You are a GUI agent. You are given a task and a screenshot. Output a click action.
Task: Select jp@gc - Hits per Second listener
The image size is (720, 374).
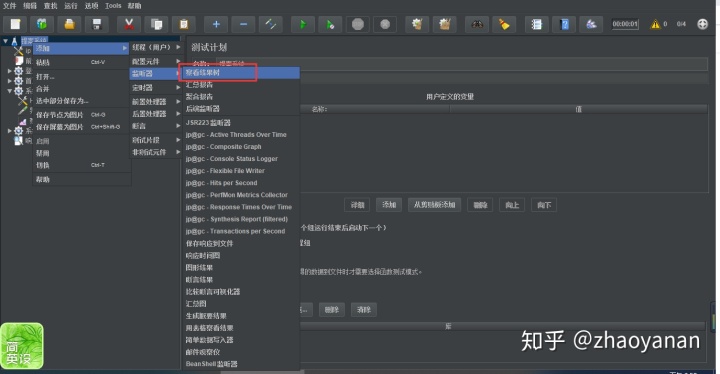(x=241, y=183)
